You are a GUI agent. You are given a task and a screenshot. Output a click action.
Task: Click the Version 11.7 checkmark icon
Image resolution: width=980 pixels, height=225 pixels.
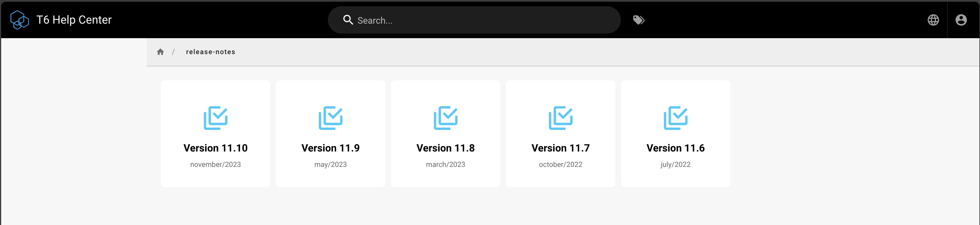click(560, 118)
